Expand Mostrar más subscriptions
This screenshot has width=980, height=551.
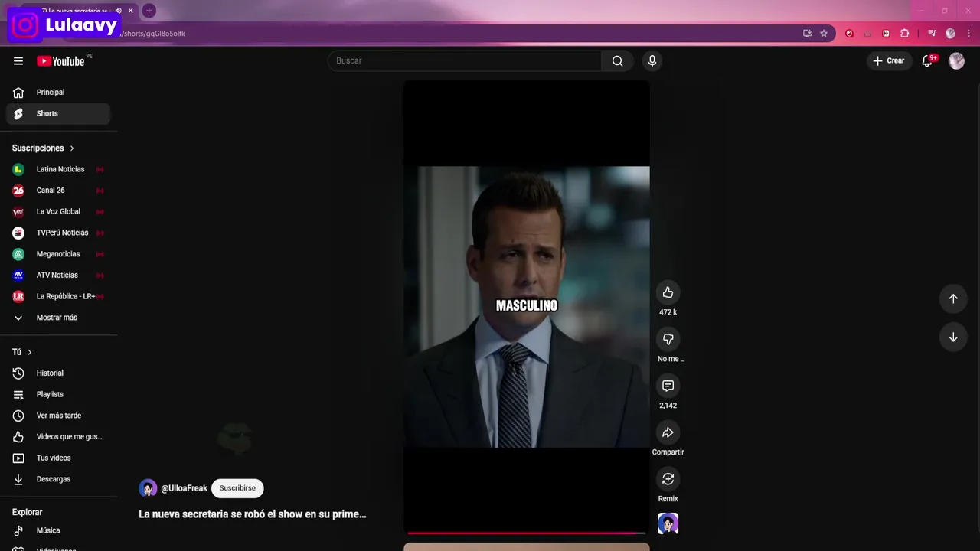[58, 318]
